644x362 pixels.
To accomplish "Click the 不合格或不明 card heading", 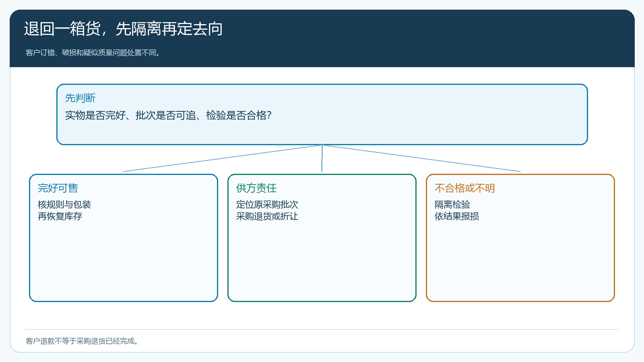I will 464,188.
